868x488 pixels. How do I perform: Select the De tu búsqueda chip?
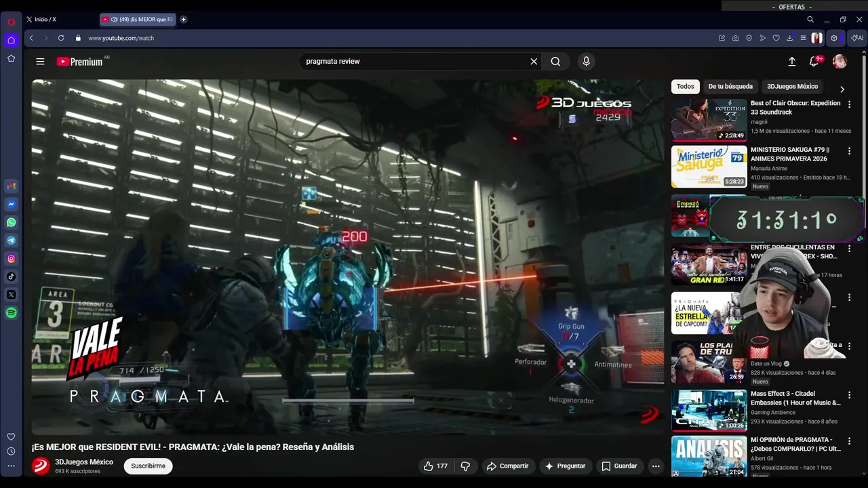(730, 86)
